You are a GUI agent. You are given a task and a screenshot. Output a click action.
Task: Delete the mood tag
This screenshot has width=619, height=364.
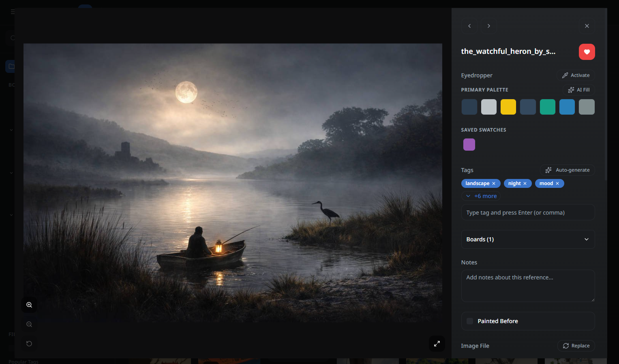tap(557, 183)
